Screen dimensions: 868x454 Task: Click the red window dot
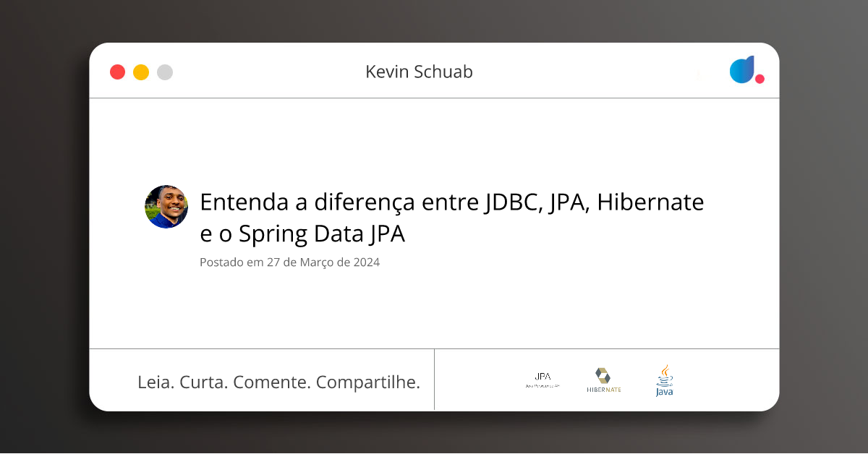click(117, 72)
